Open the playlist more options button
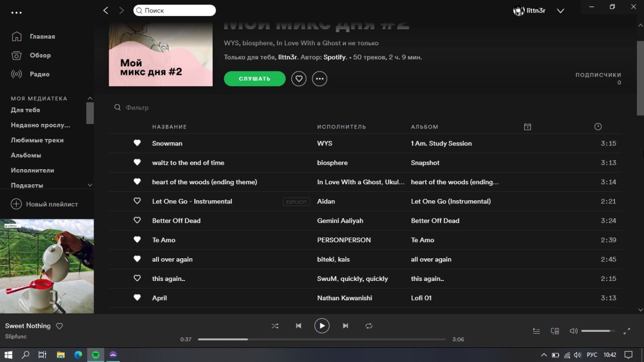 pos(319,79)
